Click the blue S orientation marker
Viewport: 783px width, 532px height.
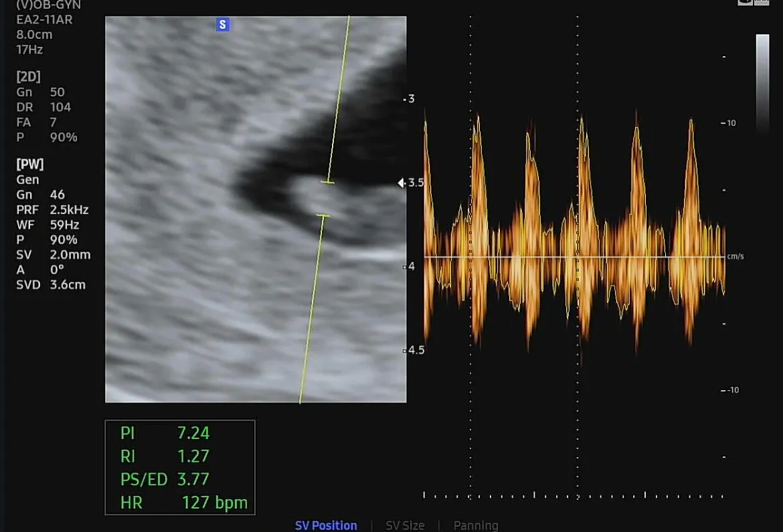(x=223, y=25)
